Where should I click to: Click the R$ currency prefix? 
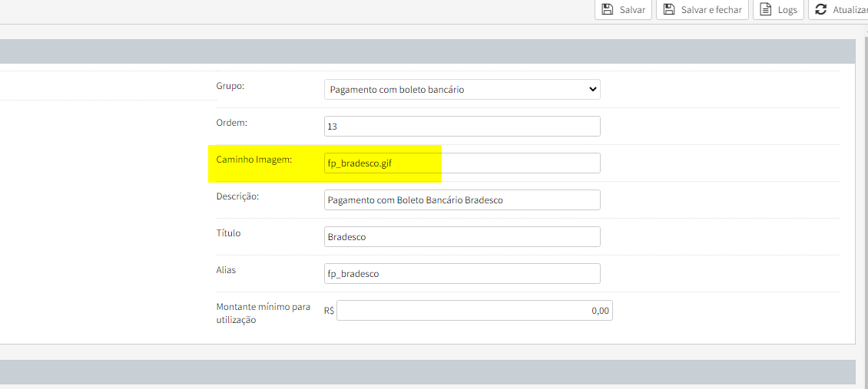(330, 311)
